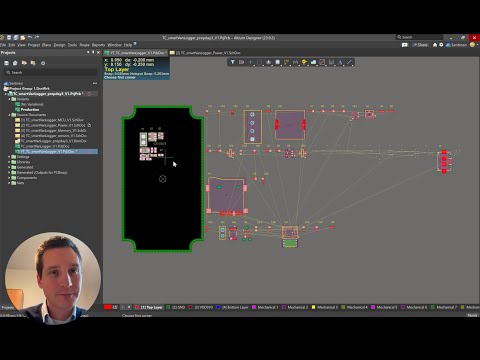
Task: Select the Place String letter A icon
Action: coord(340,62)
